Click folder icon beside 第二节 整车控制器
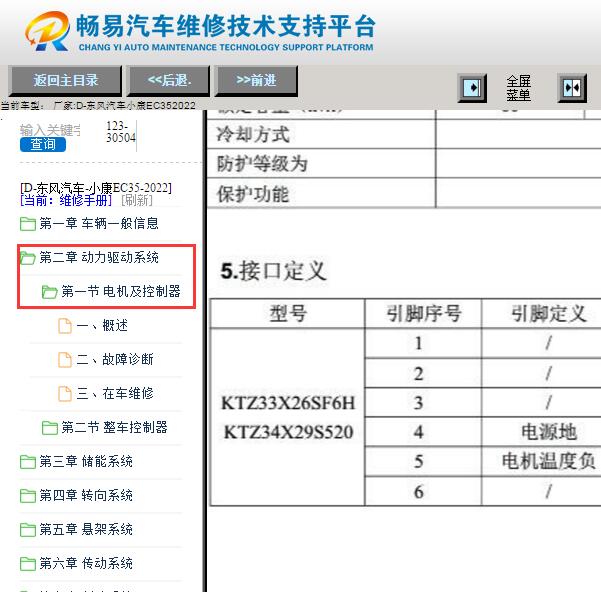The height and width of the screenshot is (592, 601). 49,428
